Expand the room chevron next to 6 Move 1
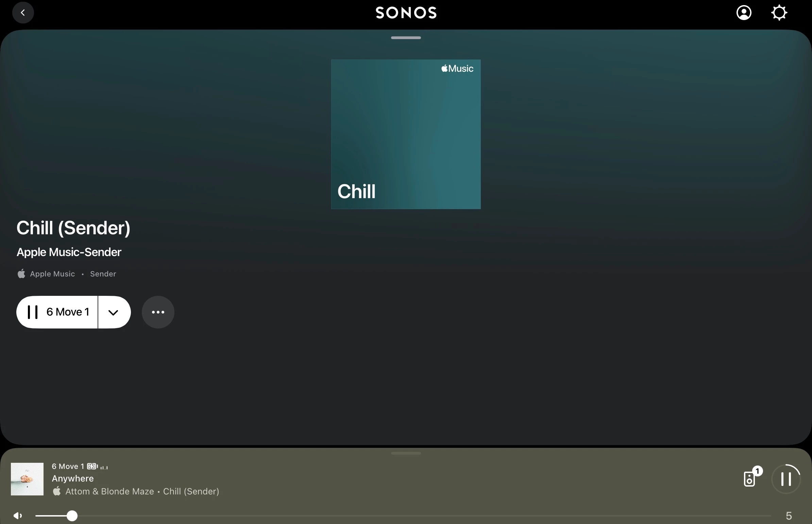 [114, 312]
